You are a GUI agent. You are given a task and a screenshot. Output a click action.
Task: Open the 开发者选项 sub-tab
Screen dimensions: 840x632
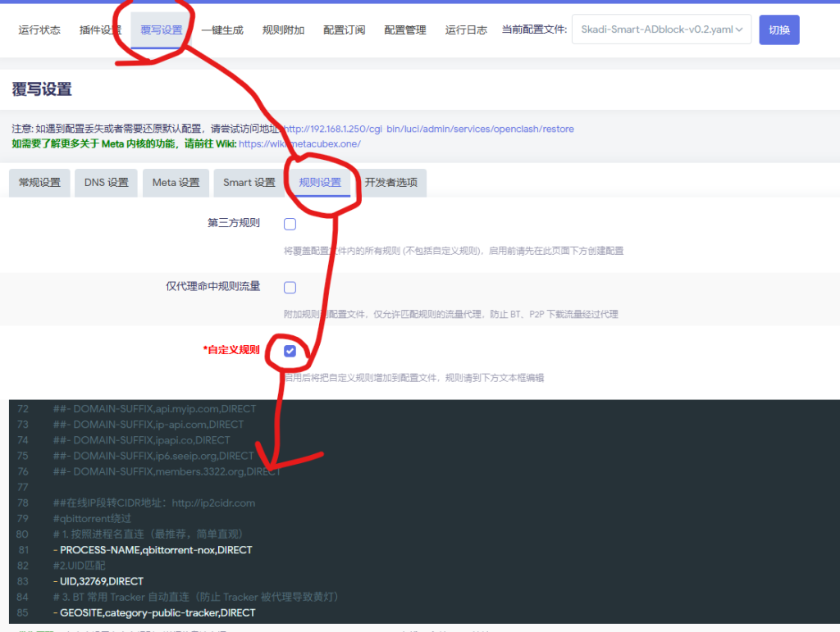click(390, 183)
